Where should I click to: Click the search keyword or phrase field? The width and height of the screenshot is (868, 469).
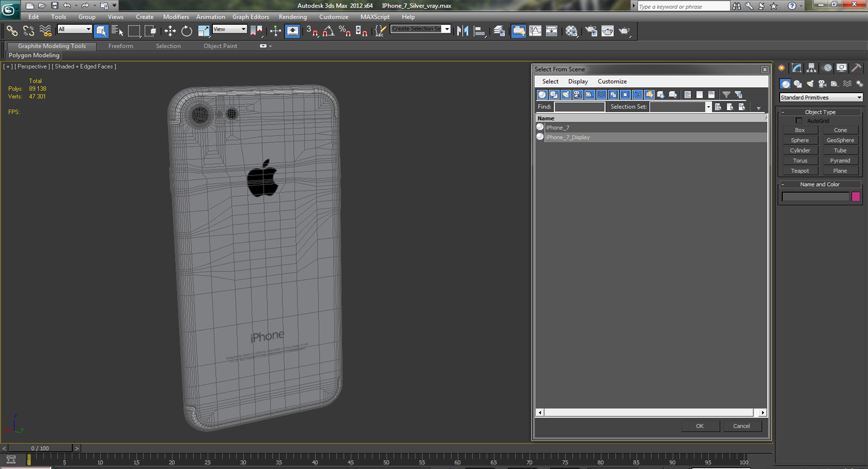pos(683,6)
